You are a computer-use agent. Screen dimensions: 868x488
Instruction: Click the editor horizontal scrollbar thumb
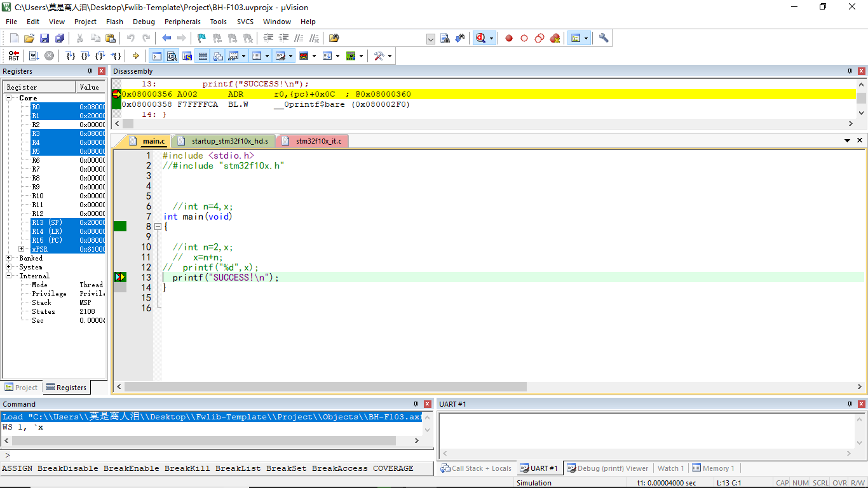tap(325, 386)
